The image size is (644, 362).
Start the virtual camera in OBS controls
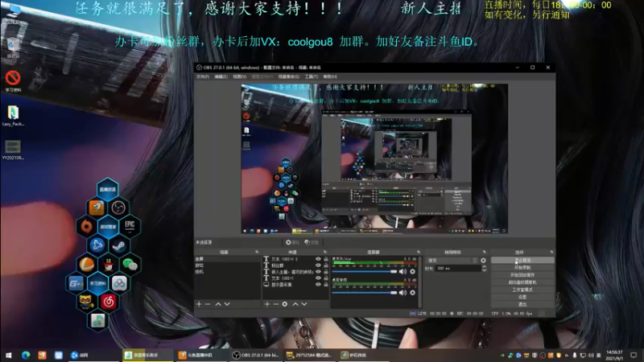point(522,282)
